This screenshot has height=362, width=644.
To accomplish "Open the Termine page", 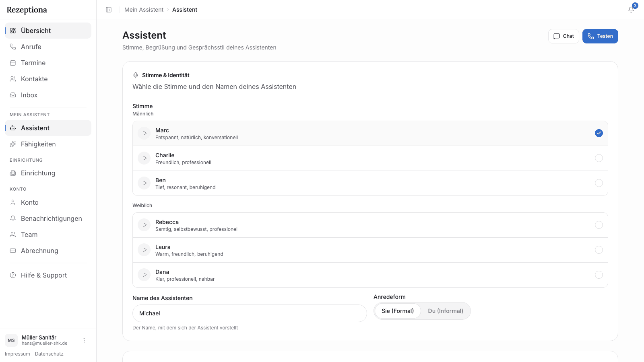I will pyautogui.click(x=48, y=63).
